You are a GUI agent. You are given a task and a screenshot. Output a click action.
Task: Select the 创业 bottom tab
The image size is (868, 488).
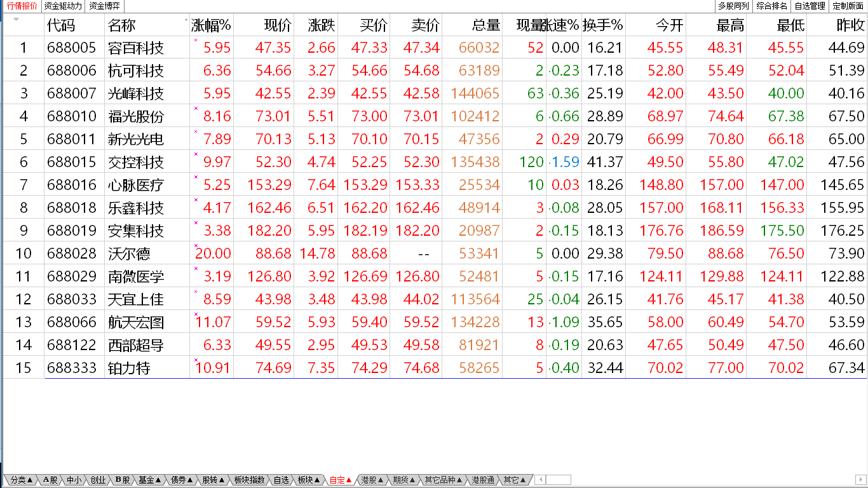tap(98, 480)
